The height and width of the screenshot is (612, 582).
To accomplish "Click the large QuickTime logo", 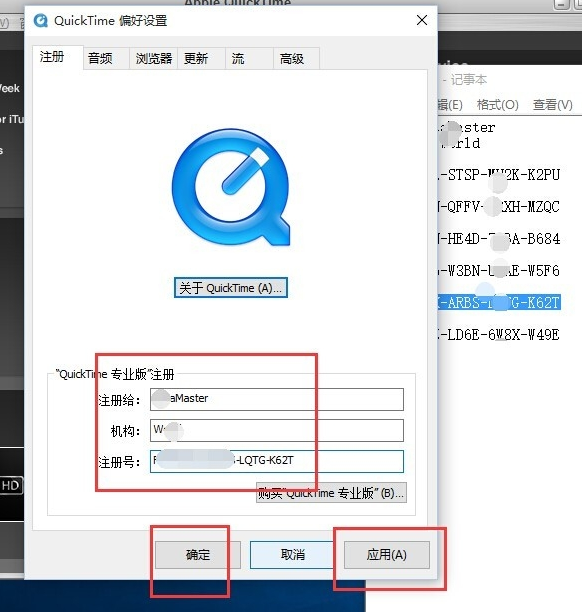I will pyautogui.click(x=231, y=187).
